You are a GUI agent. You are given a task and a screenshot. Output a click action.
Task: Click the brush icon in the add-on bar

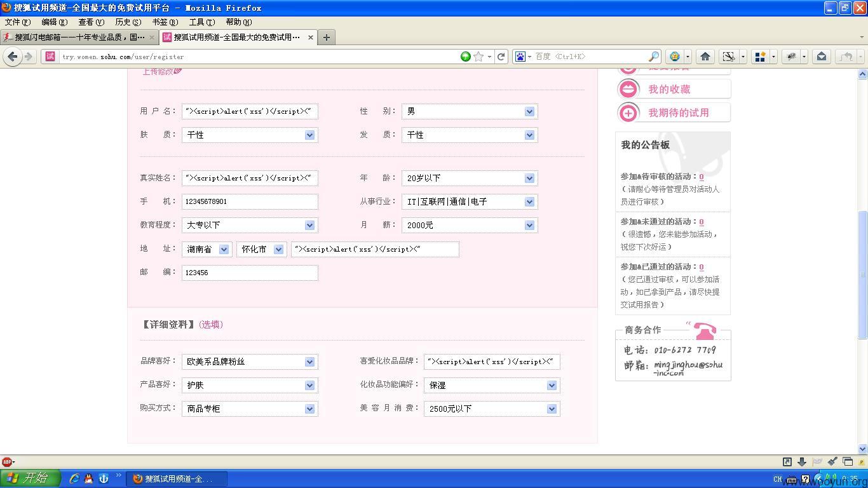(832, 462)
